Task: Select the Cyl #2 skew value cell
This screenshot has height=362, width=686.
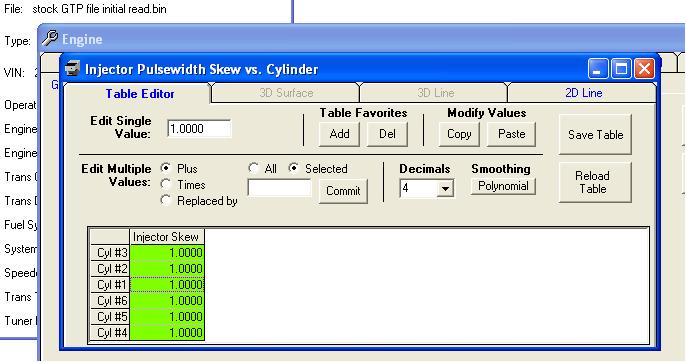Action: tap(167, 268)
